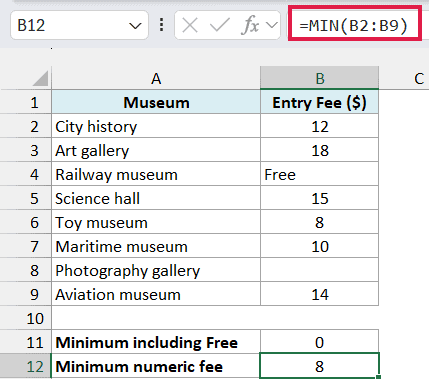The width and height of the screenshot is (429, 379).
Task: Click the Museum header cell
Action: click(156, 102)
